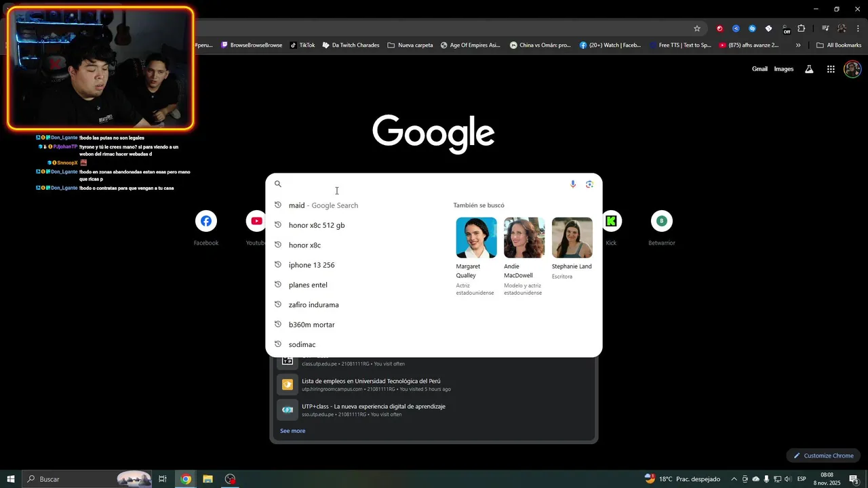Open Stephanie Land's related search card
This screenshot has width=868, height=488.
pos(572,248)
